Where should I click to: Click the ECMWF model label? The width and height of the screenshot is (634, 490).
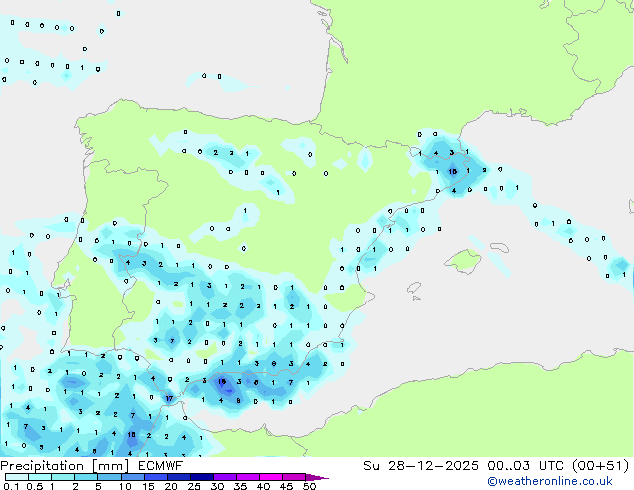(161, 466)
